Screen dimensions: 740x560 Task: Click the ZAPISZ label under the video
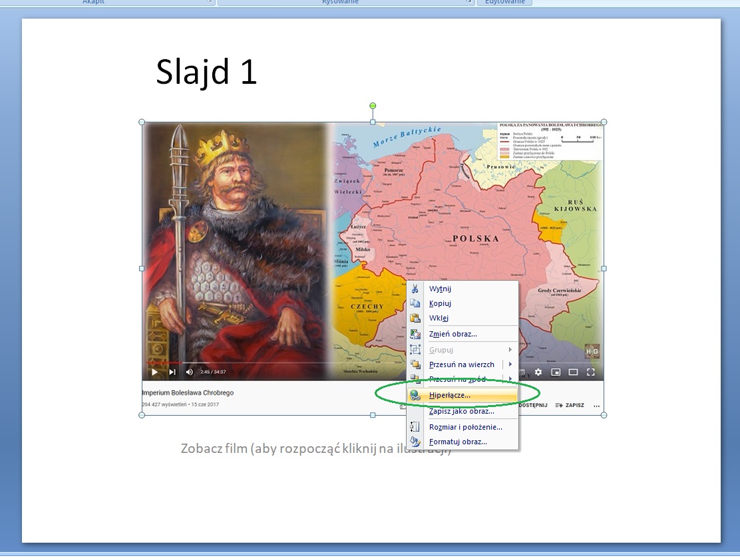click(574, 405)
